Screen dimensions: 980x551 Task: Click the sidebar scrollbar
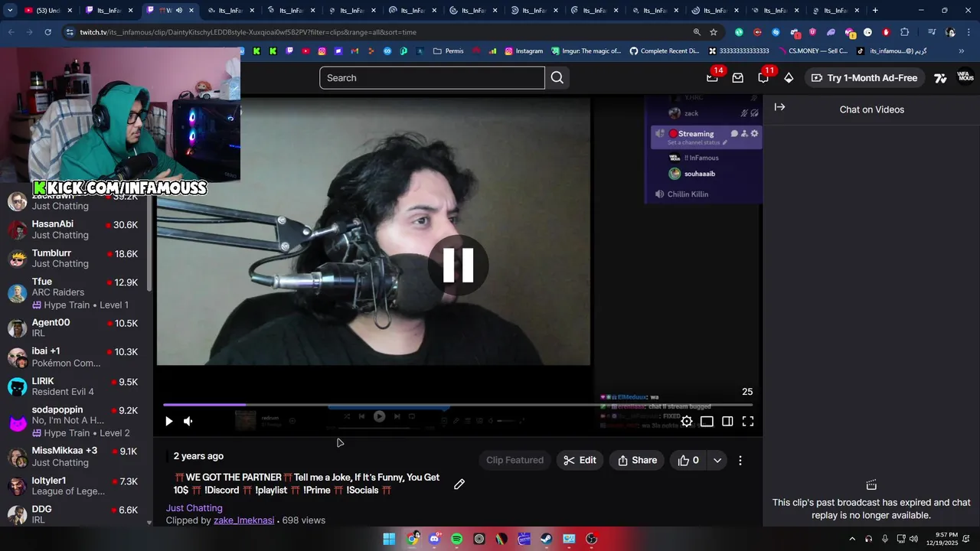coord(149,245)
